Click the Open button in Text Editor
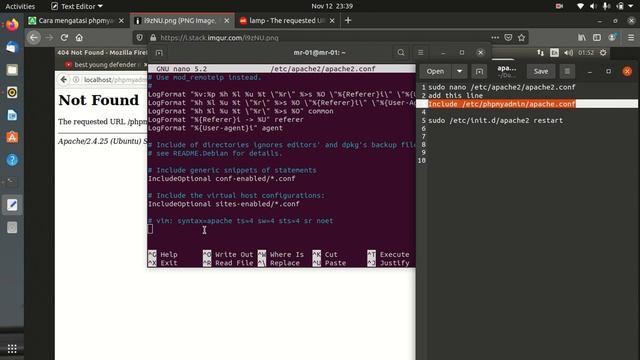 [435, 71]
